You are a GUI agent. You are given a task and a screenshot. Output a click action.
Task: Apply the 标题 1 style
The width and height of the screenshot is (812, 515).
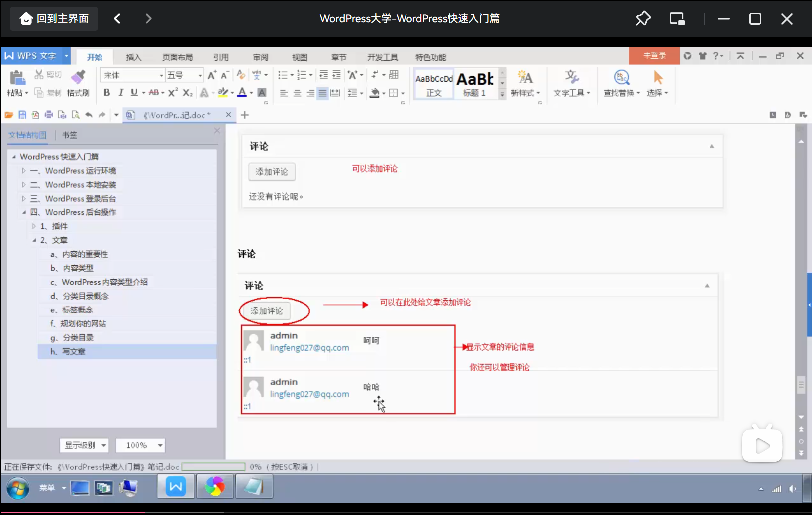tap(475, 84)
